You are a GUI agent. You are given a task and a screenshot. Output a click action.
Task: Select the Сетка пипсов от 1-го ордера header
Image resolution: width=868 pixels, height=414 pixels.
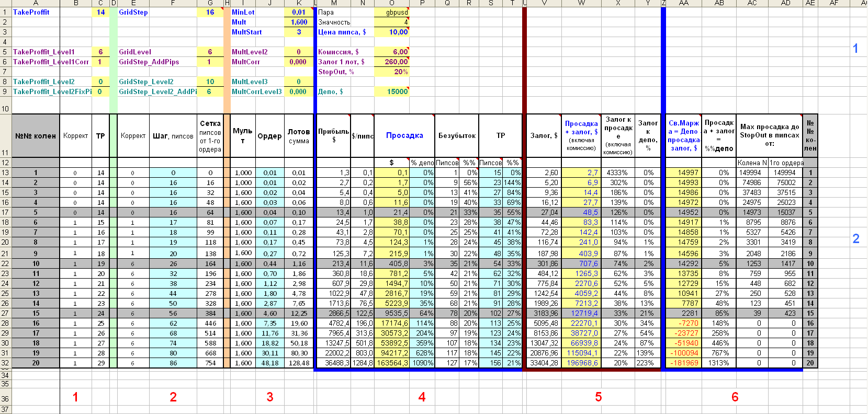tap(210, 136)
